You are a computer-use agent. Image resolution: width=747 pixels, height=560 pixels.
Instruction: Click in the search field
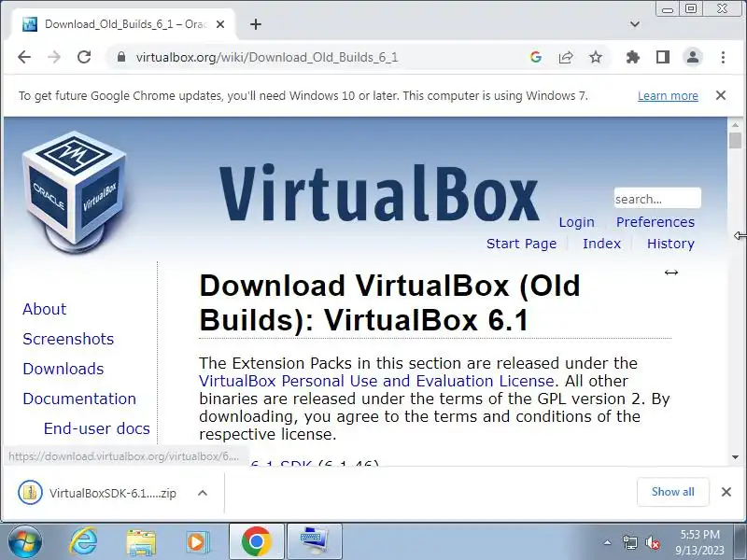click(657, 198)
